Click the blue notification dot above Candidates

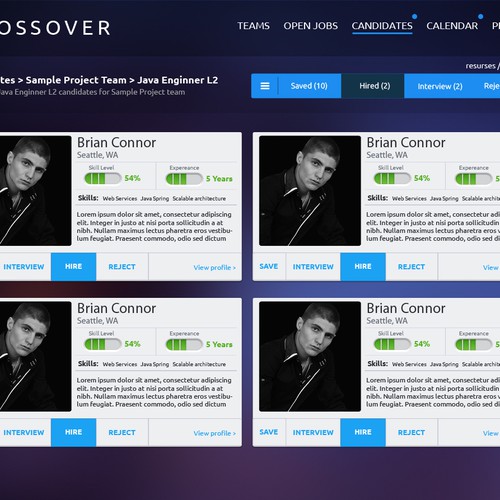[x=414, y=16]
